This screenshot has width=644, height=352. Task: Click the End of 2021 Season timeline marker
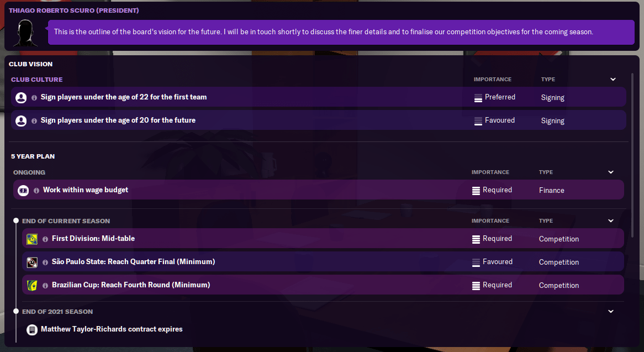click(x=16, y=312)
